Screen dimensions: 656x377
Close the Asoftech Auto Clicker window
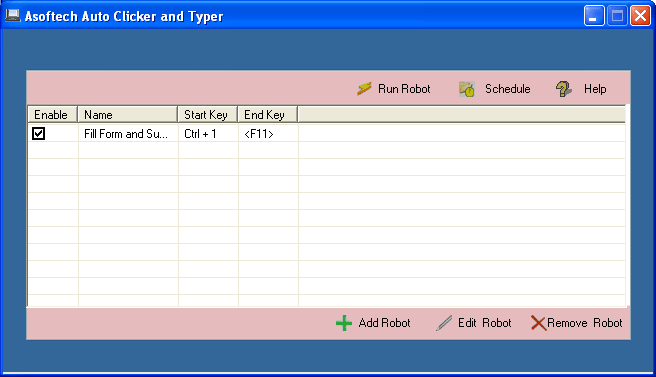[641, 16]
